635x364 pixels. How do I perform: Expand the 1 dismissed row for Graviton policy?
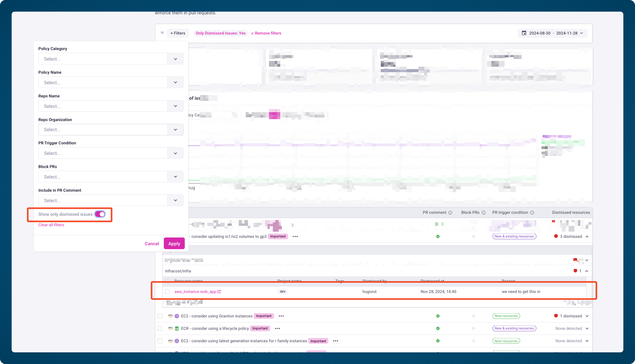coord(587,316)
